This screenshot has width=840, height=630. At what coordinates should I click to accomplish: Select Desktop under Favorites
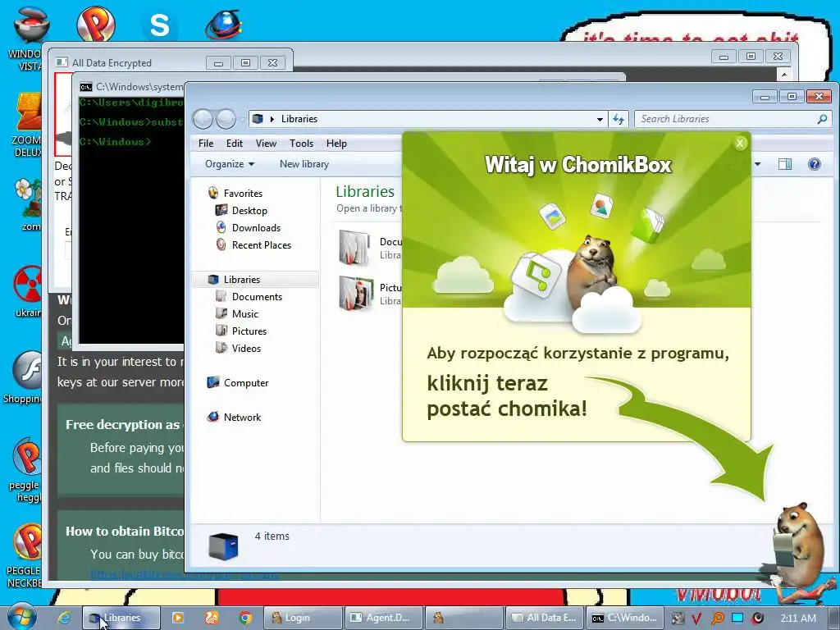(249, 211)
